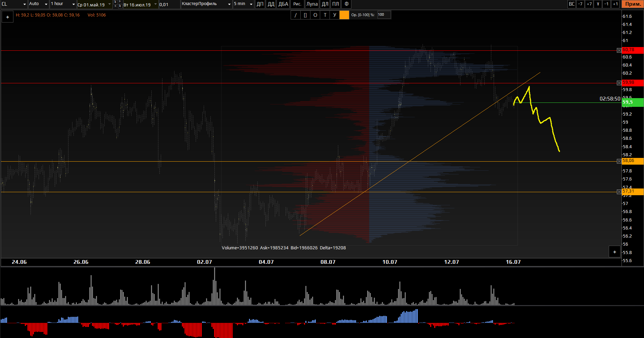The width and height of the screenshot is (644, 338).
Task: Remove the 58,06 orange price level
Action: [x=619, y=161]
